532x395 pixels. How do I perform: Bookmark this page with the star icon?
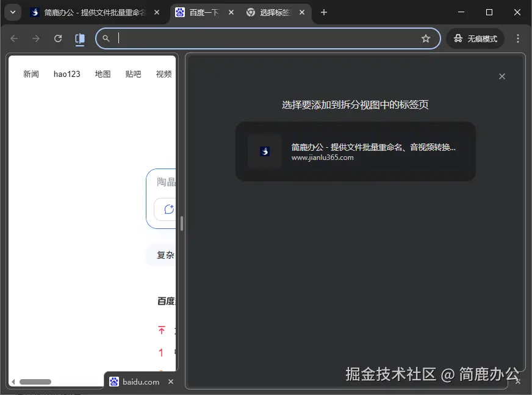coord(426,38)
